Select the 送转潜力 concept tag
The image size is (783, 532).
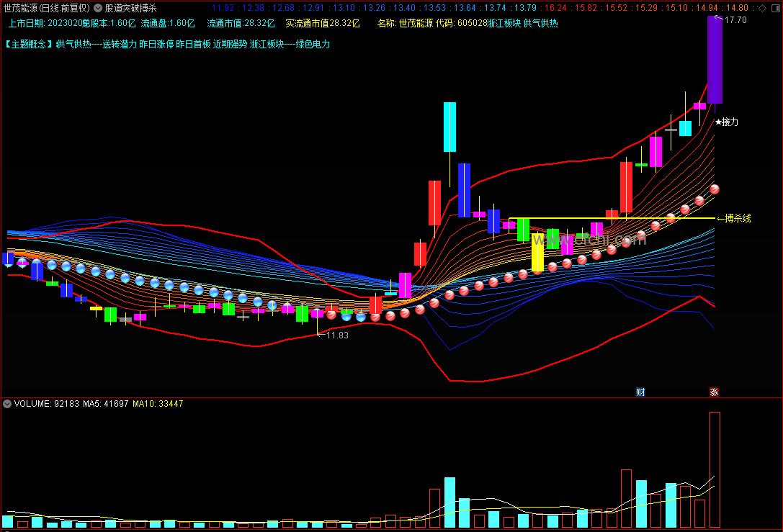pyautogui.click(x=120, y=45)
